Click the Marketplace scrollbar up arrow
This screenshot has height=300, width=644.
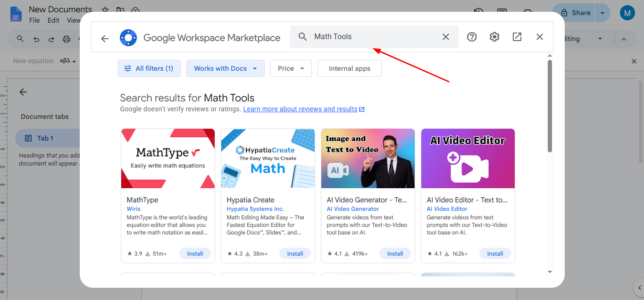(x=550, y=56)
